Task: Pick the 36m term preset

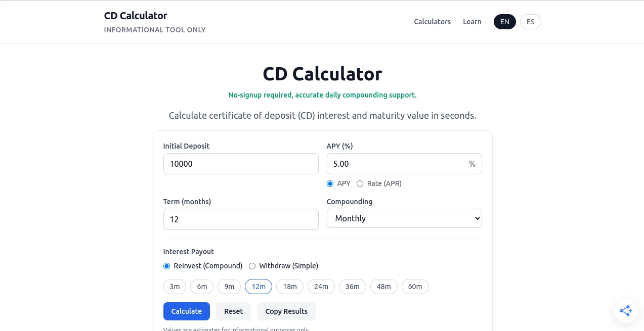Action: click(353, 287)
